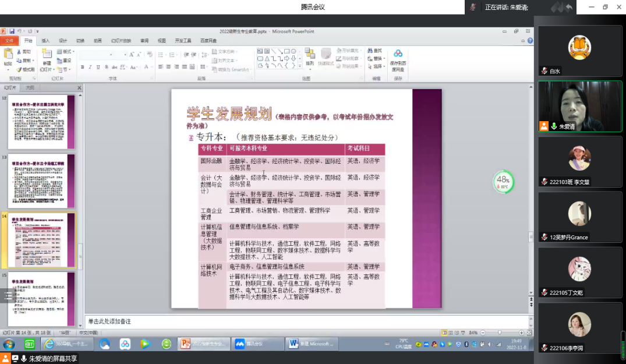Screen dimensions: 626x364
Task: Click the Find (查找) binoculars icon
Action: click(x=370, y=51)
